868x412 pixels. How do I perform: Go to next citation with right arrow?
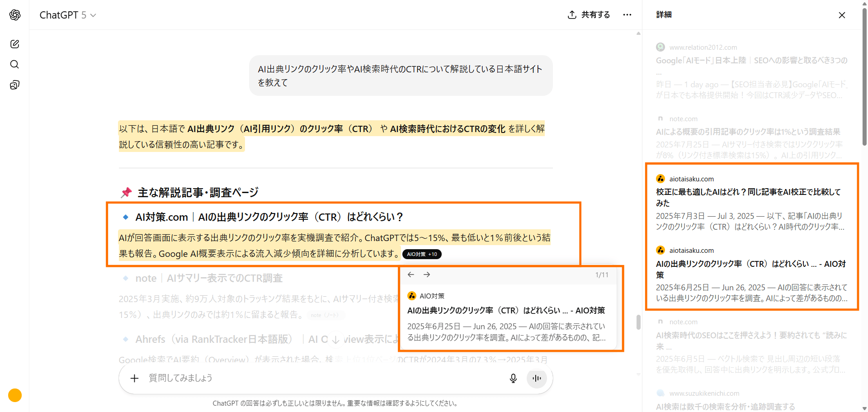[x=427, y=275]
